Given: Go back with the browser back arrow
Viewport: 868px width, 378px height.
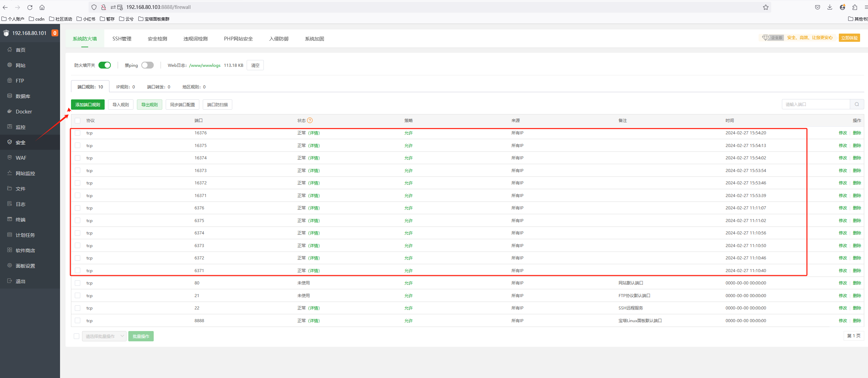Looking at the screenshot, I should [5, 7].
